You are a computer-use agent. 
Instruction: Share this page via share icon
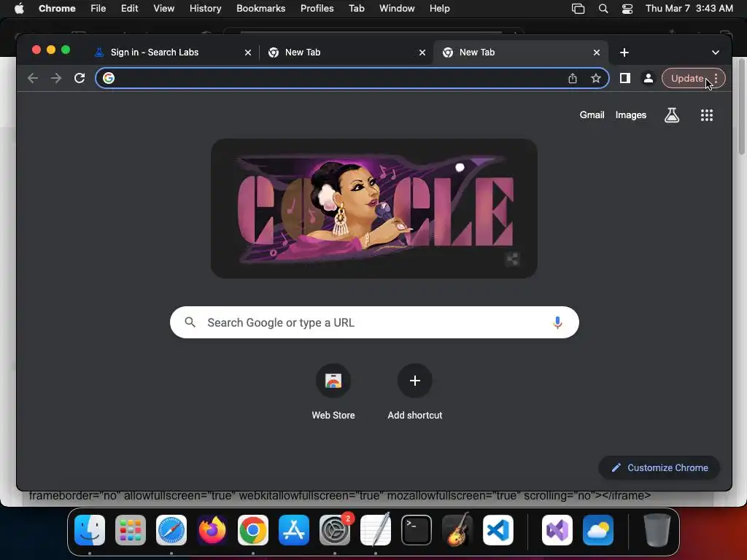573,78
